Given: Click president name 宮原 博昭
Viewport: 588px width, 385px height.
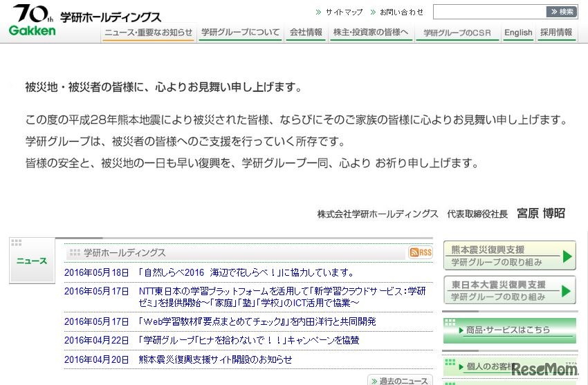Looking at the screenshot, I should tap(541, 214).
